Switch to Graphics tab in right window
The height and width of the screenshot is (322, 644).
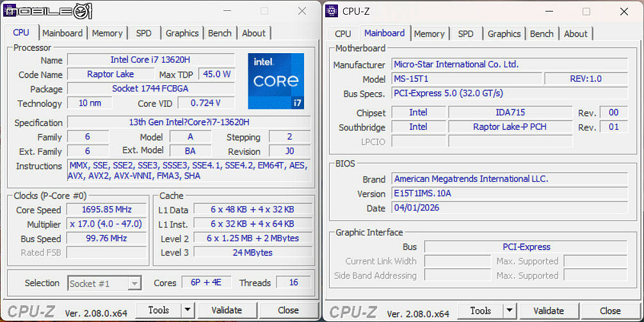pos(504,34)
